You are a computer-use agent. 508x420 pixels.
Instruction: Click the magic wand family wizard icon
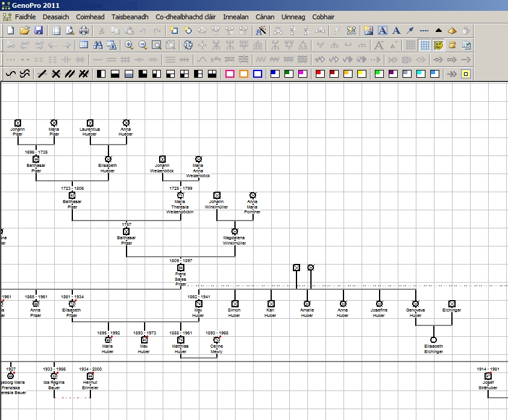coord(261,30)
